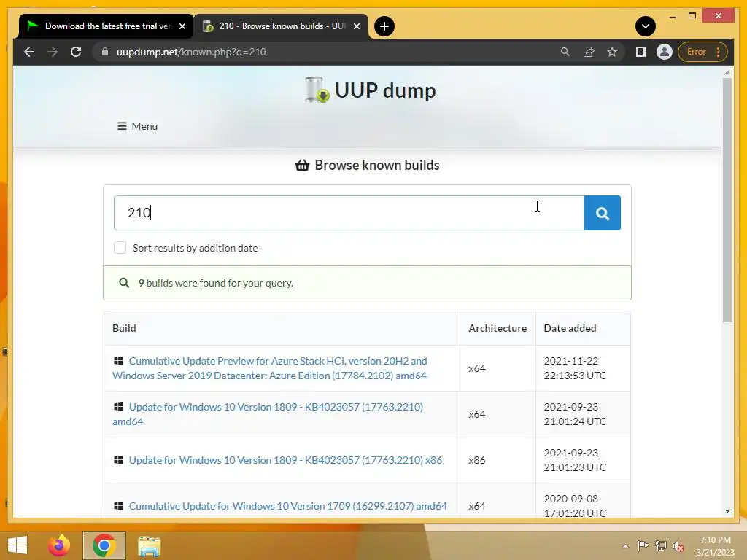
Task: Click the page scrollbar thumb
Action: tap(727, 200)
